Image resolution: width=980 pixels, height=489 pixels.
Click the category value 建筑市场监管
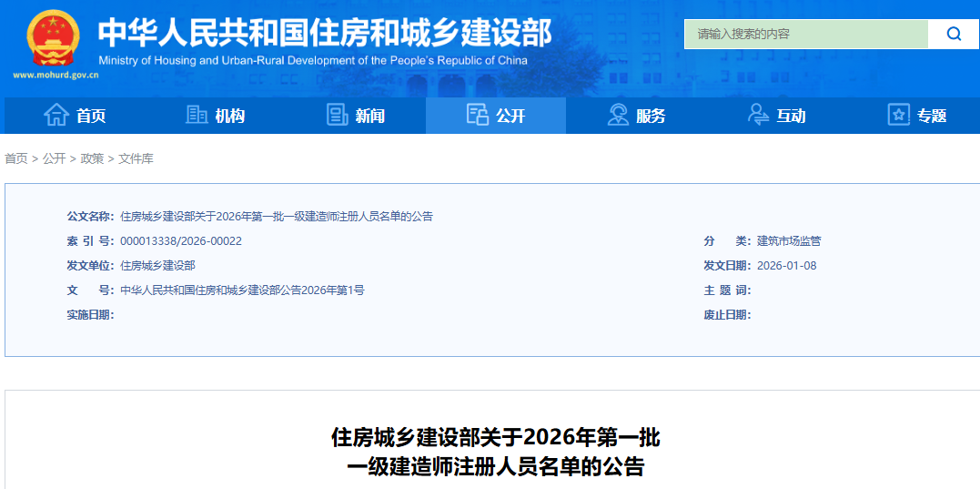[789, 241]
